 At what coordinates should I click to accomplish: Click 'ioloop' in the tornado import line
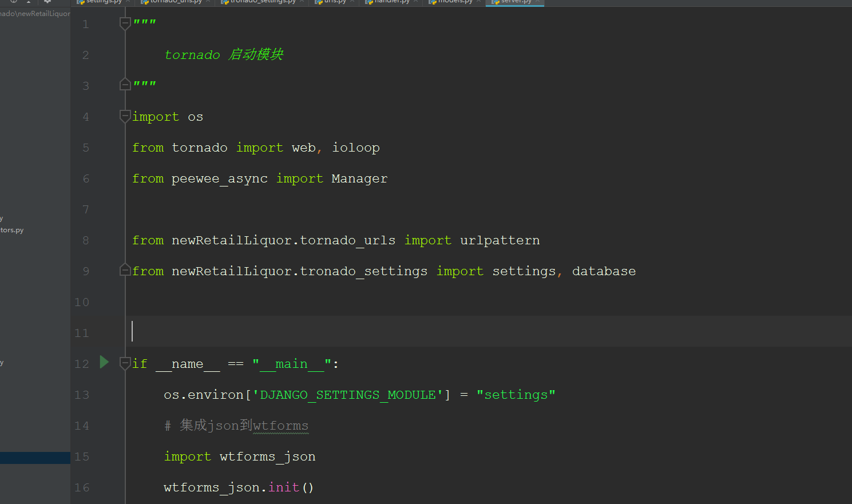[356, 148]
